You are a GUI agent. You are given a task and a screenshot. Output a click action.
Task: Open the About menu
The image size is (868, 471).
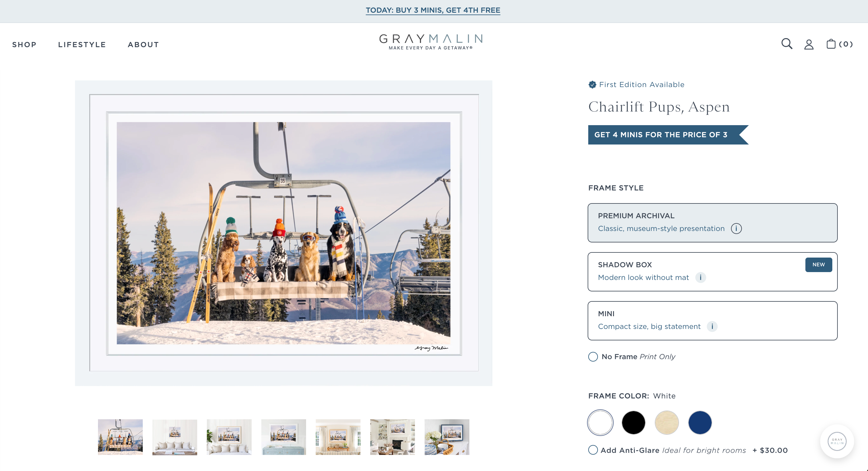pyautogui.click(x=143, y=44)
